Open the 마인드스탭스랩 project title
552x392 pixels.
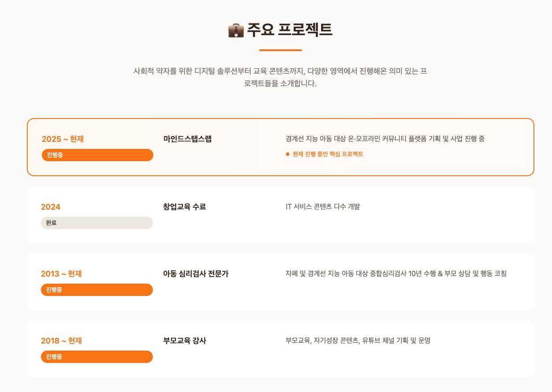[x=187, y=139]
